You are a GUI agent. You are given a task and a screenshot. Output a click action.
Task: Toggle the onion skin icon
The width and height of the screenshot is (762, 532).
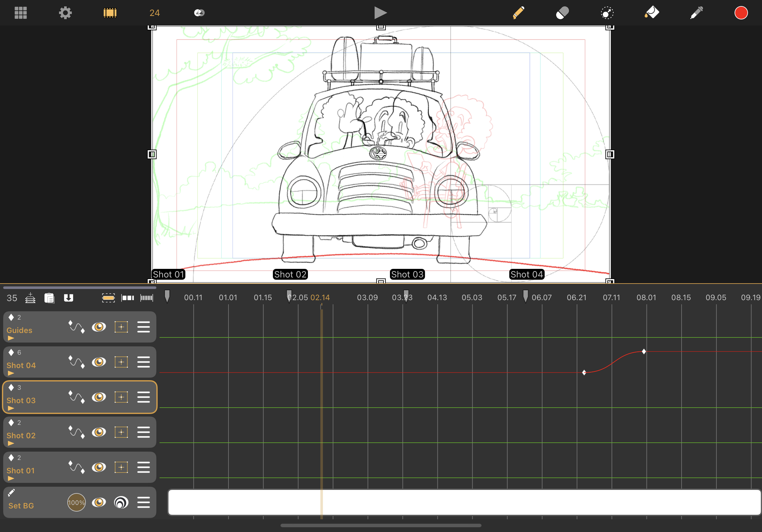click(199, 13)
